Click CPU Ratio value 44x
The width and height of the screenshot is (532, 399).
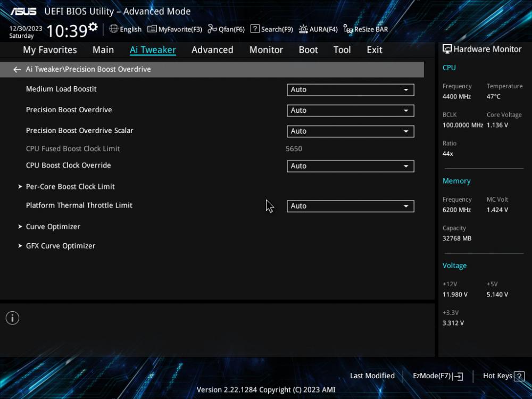click(x=448, y=154)
